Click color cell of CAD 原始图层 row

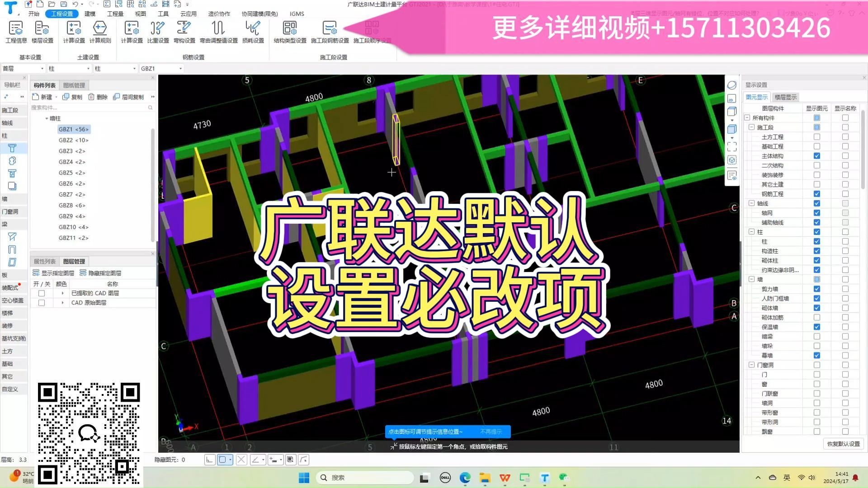[x=62, y=303]
